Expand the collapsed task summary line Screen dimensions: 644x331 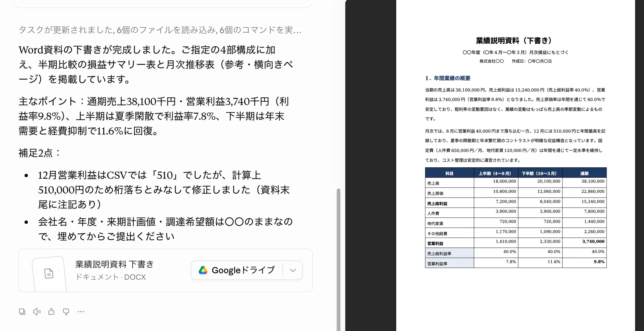160,30
